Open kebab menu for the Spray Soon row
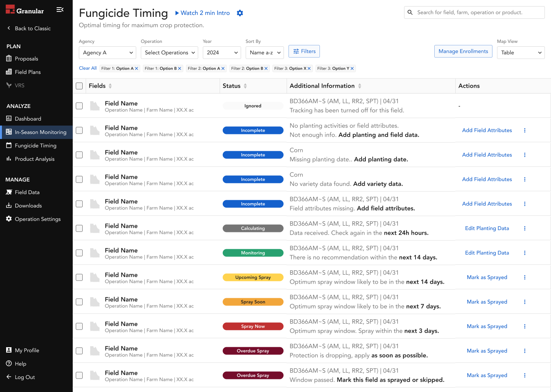Screen dimensions: 551x392 click(x=525, y=302)
